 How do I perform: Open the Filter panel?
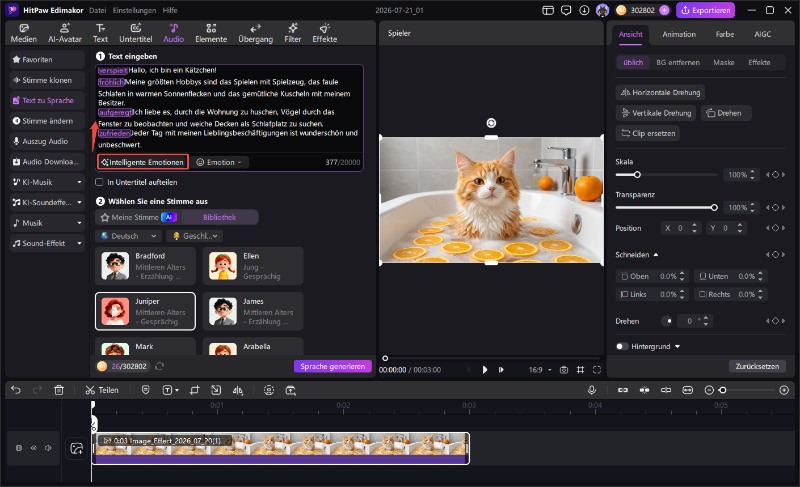click(293, 33)
